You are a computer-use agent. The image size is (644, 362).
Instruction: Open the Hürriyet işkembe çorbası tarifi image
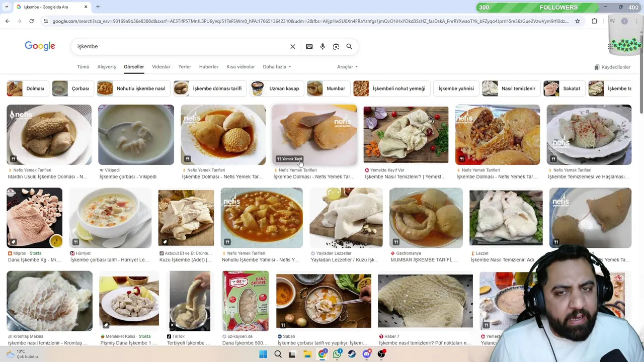(x=110, y=218)
